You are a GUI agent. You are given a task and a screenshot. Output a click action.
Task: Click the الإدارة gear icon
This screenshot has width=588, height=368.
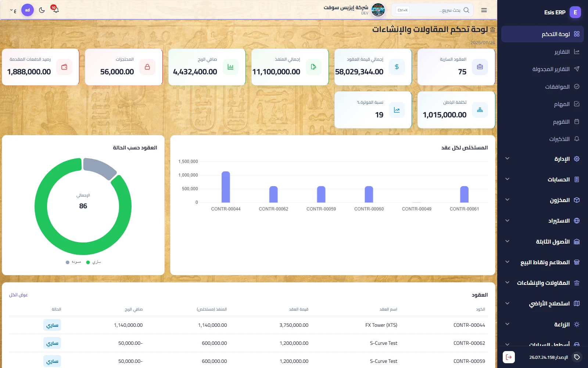click(577, 159)
